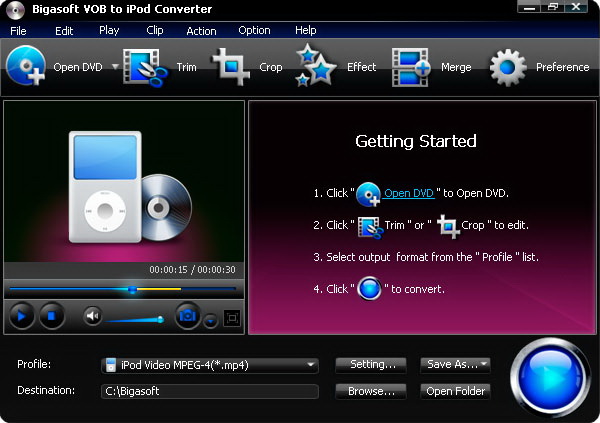
Task: Mute audio with the speaker icon
Action: click(92, 316)
